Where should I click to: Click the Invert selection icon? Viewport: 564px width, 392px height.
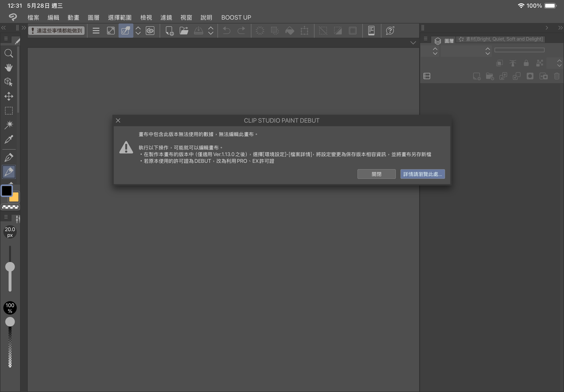pos(338,31)
